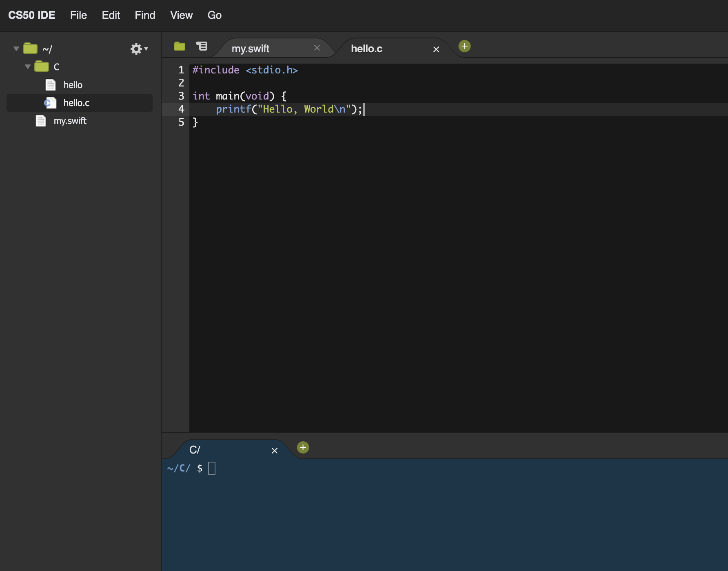Place cursor on #include <stdio.h> line
Image resolution: width=728 pixels, height=571 pixels.
[x=245, y=70]
